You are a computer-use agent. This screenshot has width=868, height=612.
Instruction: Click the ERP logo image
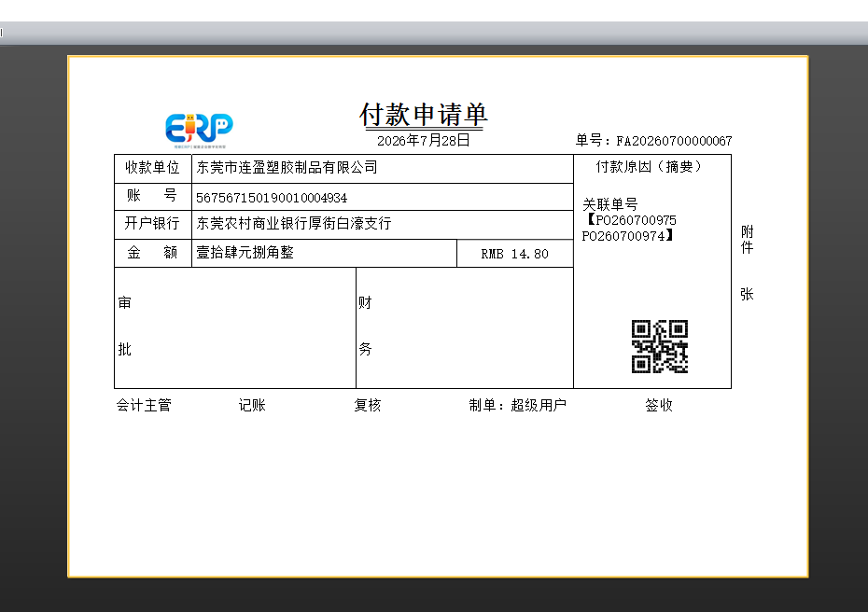(200, 131)
